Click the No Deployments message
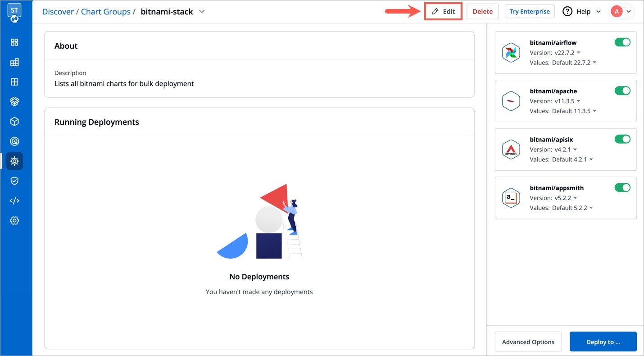 [259, 277]
